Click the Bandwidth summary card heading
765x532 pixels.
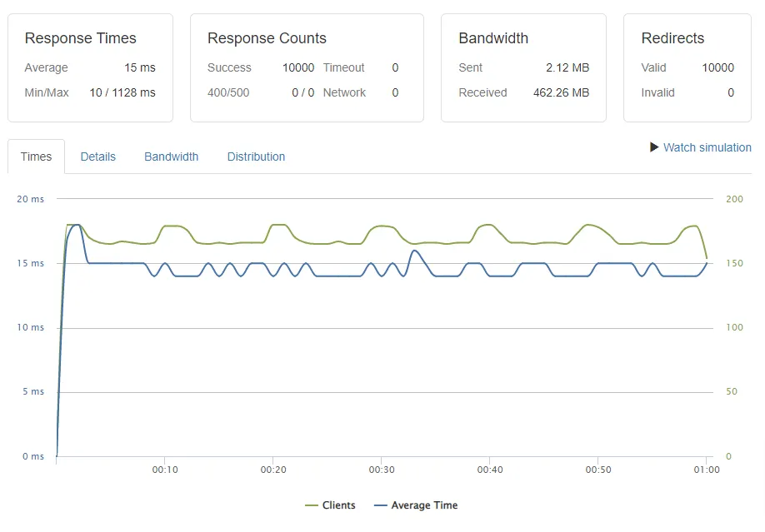(493, 38)
